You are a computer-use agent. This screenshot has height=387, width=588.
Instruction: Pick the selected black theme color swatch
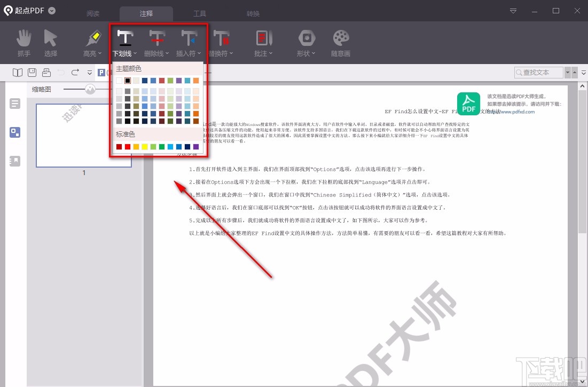tap(128, 81)
